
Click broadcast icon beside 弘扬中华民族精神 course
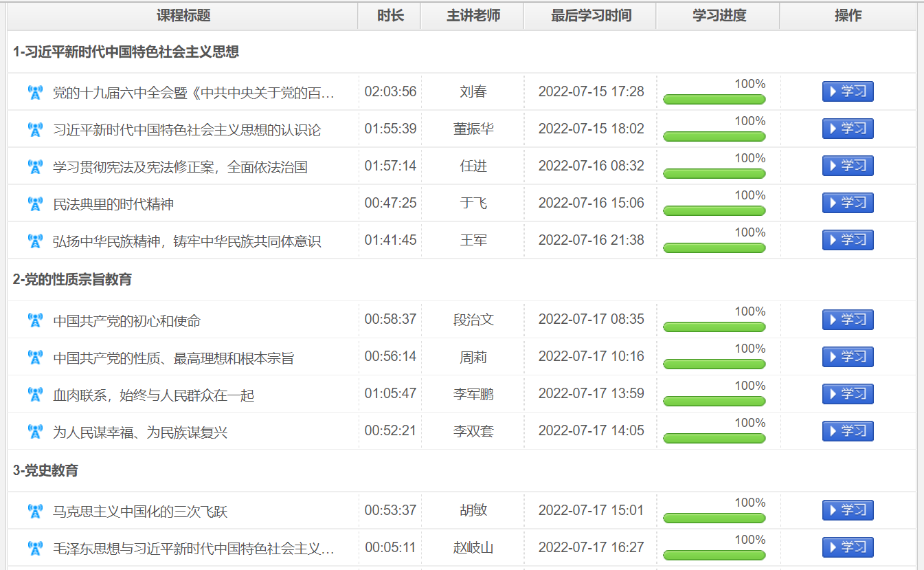coord(35,241)
